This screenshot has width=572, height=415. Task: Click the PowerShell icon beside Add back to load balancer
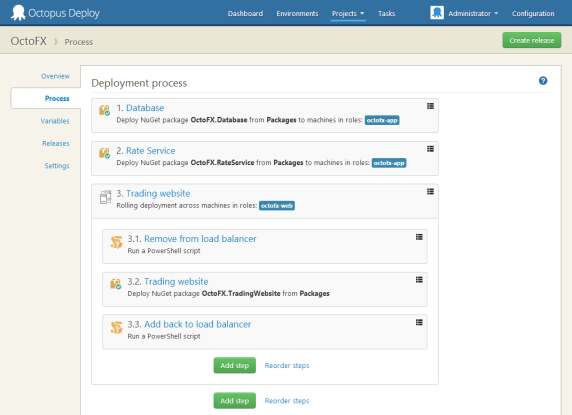[116, 327]
